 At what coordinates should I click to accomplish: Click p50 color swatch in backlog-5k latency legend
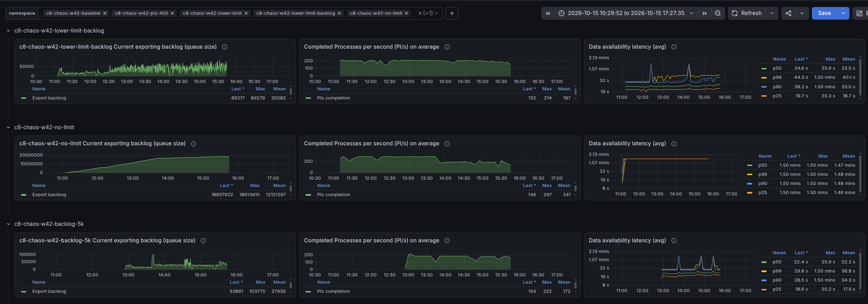coord(764,262)
